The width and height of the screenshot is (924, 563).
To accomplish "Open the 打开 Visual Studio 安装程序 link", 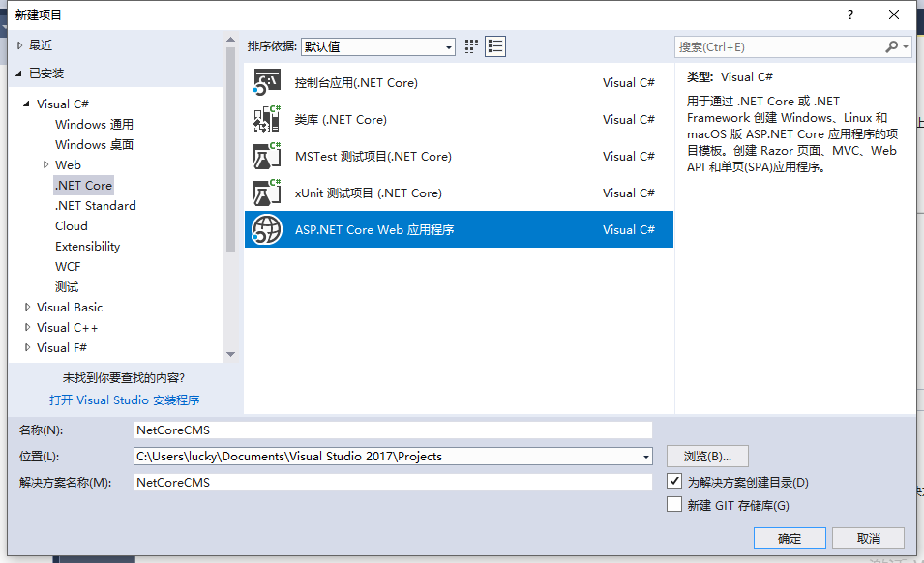I will (125, 400).
